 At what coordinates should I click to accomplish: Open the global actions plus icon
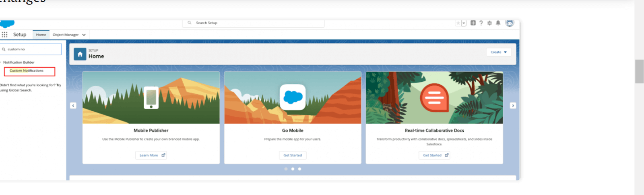pyautogui.click(x=473, y=23)
